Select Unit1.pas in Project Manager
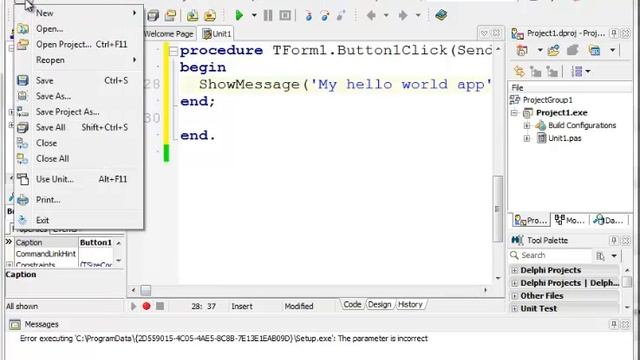Screen dimensions: 640x360 click(564, 138)
